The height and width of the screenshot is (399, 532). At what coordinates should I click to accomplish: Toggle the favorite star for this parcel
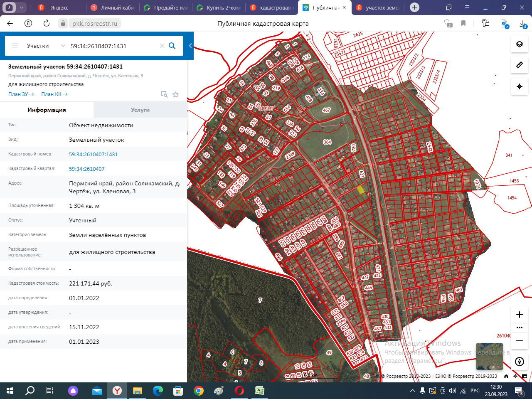pyautogui.click(x=176, y=94)
